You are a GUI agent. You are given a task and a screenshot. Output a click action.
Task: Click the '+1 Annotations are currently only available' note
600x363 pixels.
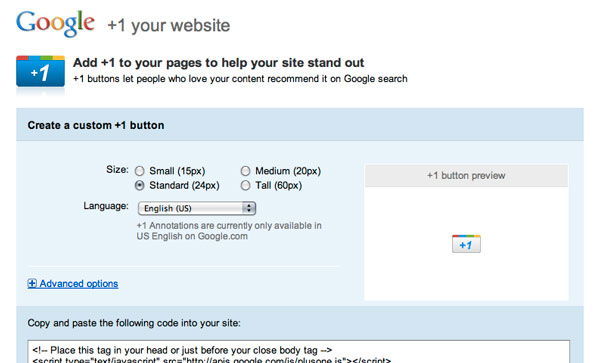pos(229,231)
